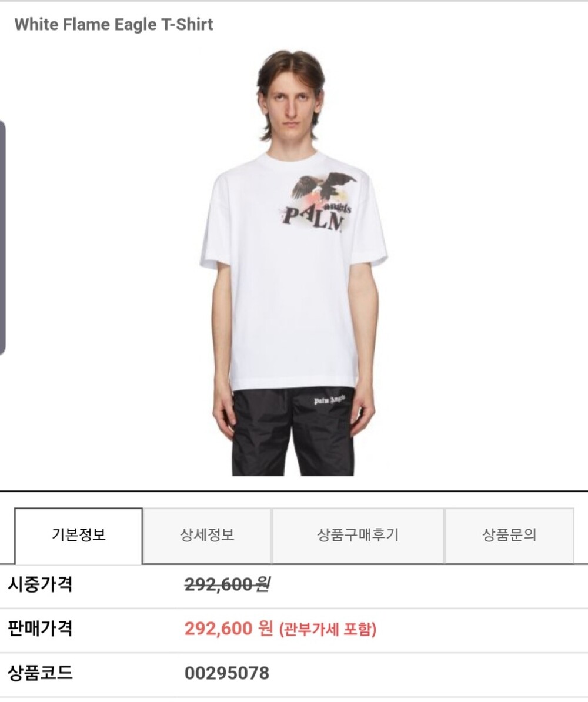
Task: Click the 시중가격 label
Action: [x=39, y=584]
